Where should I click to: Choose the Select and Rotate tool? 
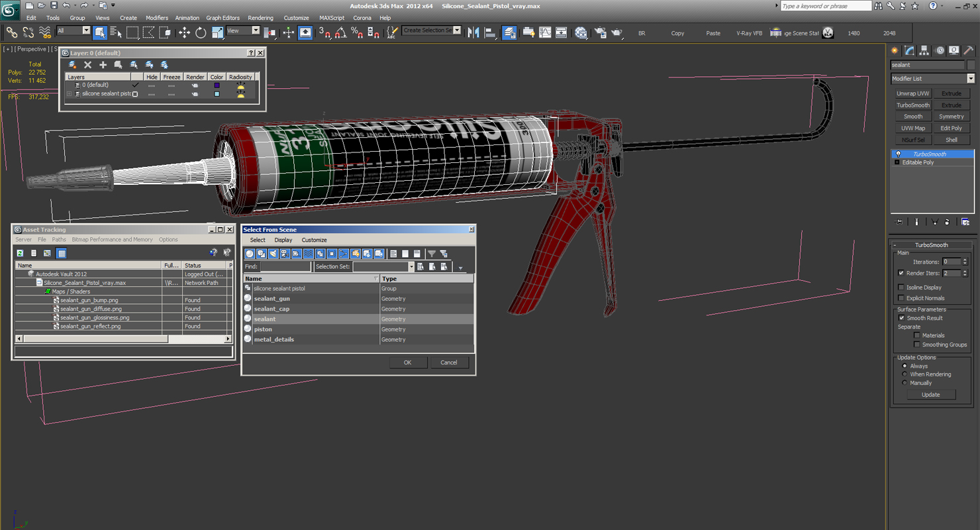(x=201, y=32)
